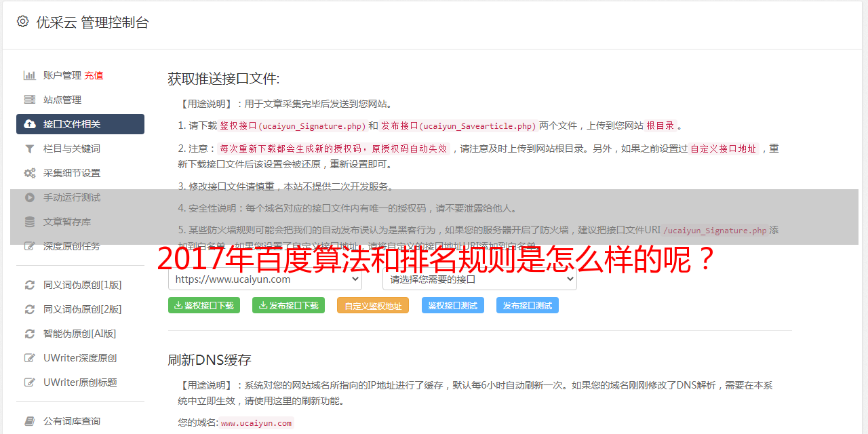Click the red 充值 link

[x=94, y=75]
